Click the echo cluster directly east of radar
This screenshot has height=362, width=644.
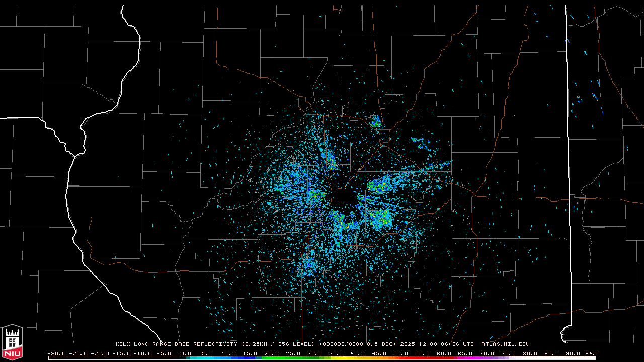[380, 186]
